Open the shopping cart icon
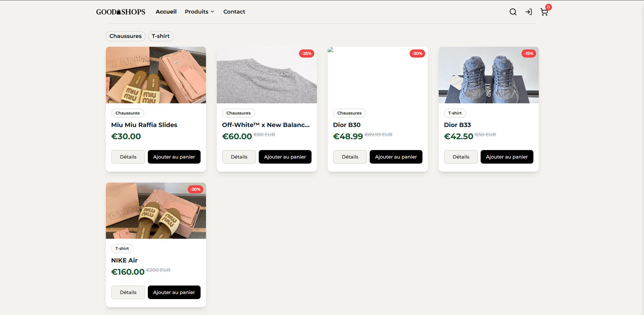Viewport: 644px width, 315px height. 544,12
